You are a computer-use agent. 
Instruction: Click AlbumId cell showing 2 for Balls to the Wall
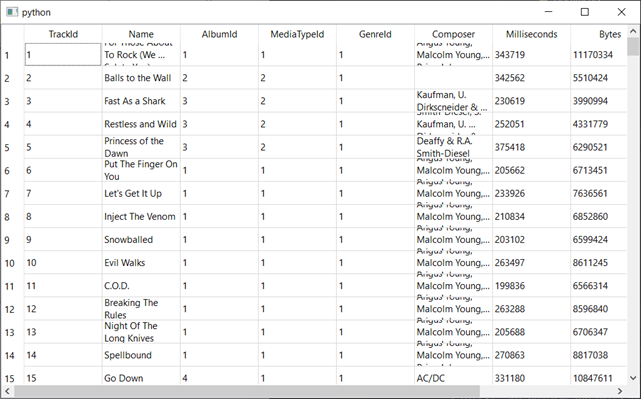tap(219, 78)
